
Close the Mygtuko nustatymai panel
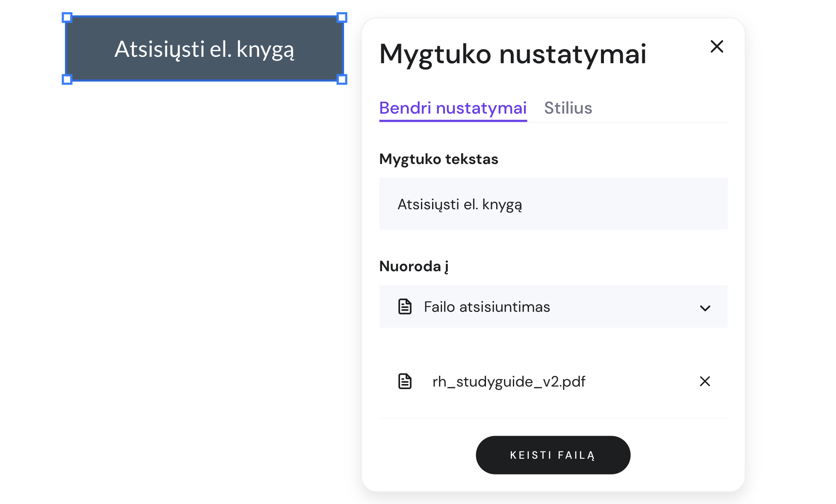point(716,46)
